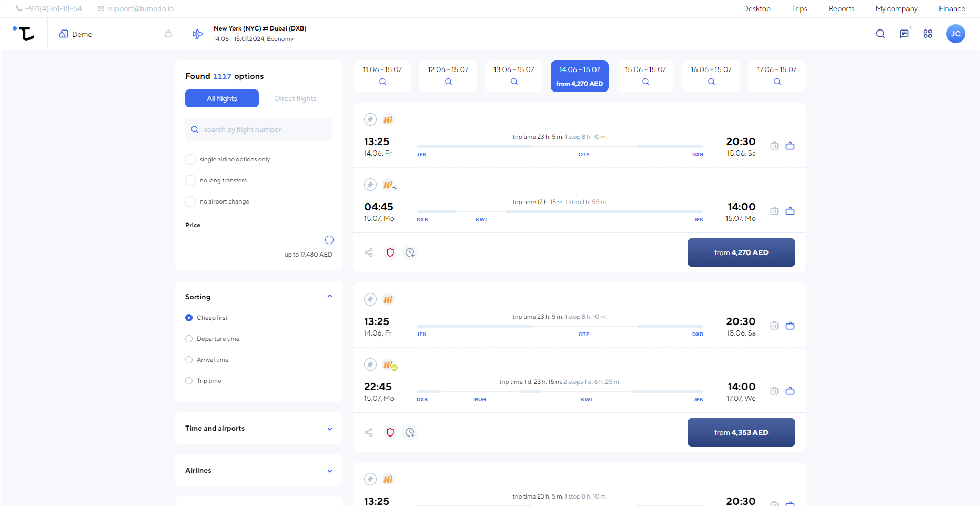
Task: Select Departure time sorting
Action: click(189, 339)
